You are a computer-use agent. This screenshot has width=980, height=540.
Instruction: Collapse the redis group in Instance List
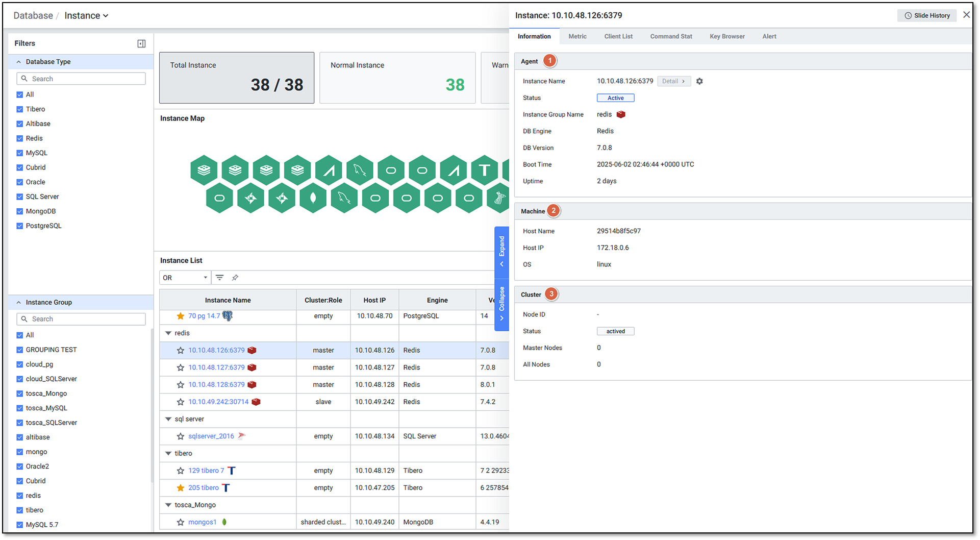click(168, 333)
